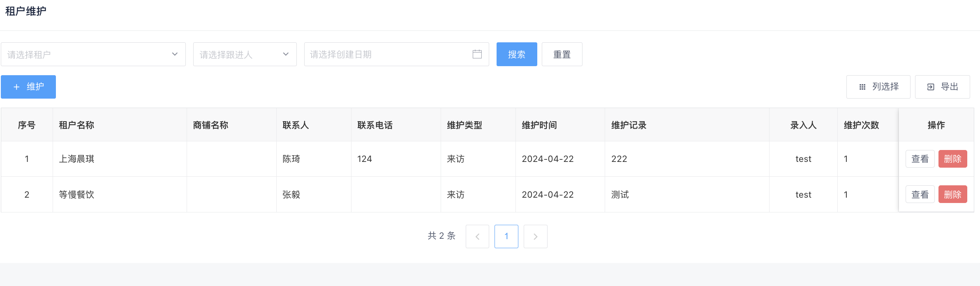View record for 上海晨琪
The image size is (980, 286).
click(x=920, y=159)
